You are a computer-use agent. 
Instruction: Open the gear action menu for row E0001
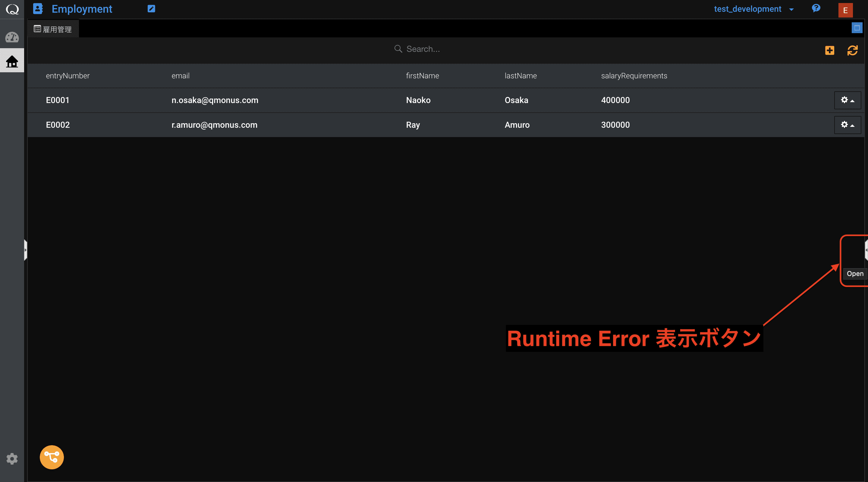(x=848, y=100)
